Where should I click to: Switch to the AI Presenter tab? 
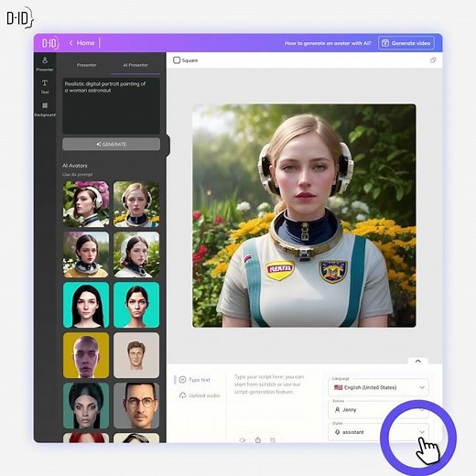[135, 65]
